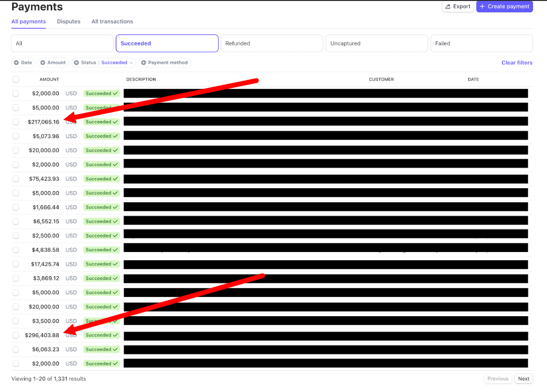The width and height of the screenshot is (547, 392).
Task: Select the Uncaptured status card
Action: 377,43
